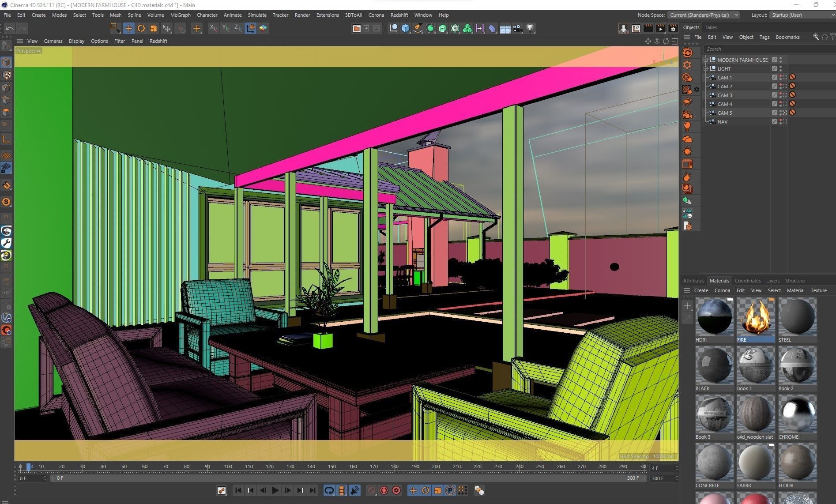Toggle visibility dots for LIGHT object
836x504 pixels.
click(780, 68)
